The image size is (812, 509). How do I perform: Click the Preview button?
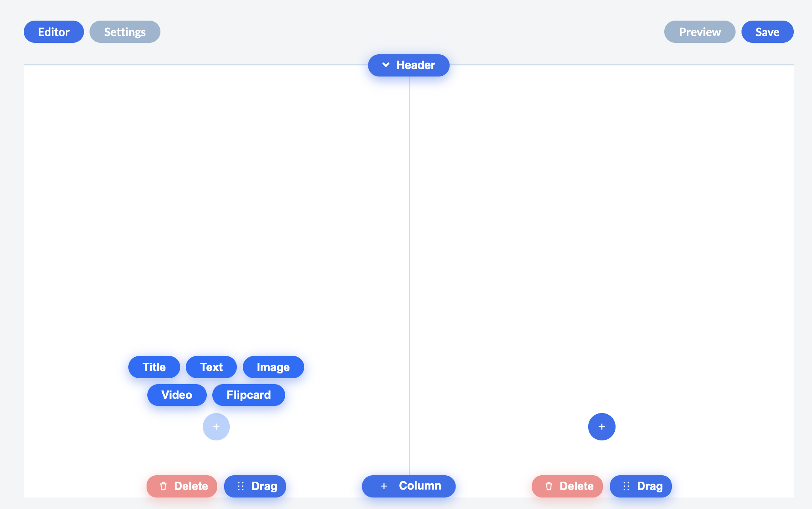[700, 32]
